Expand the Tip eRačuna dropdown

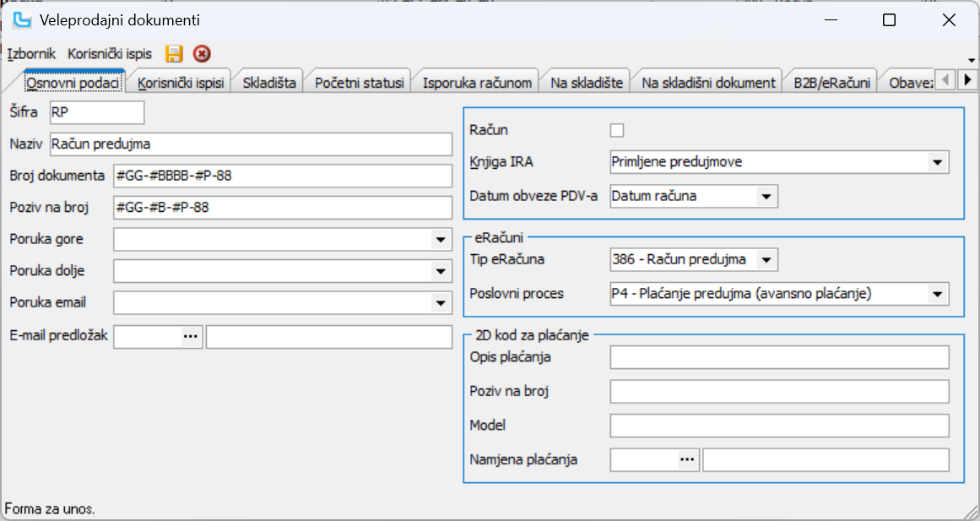[766, 259]
